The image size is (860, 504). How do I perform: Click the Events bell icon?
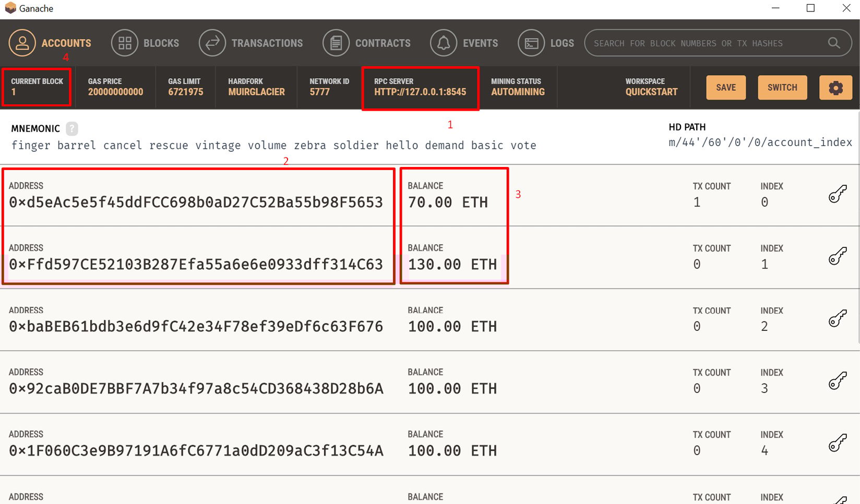click(x=444, y=43)
